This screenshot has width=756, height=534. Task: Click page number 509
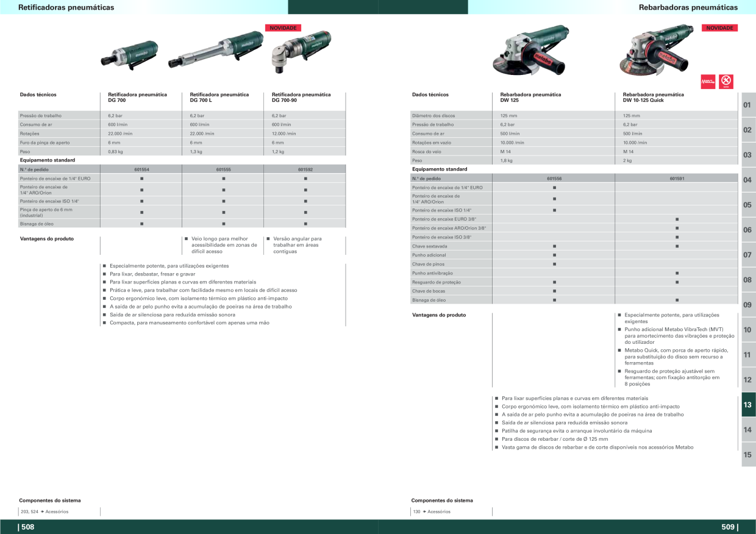click(729, 527)
